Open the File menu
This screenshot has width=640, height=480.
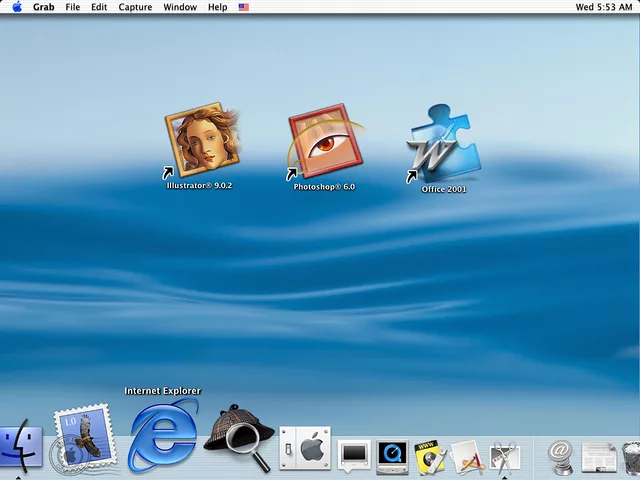pos(73,7)
